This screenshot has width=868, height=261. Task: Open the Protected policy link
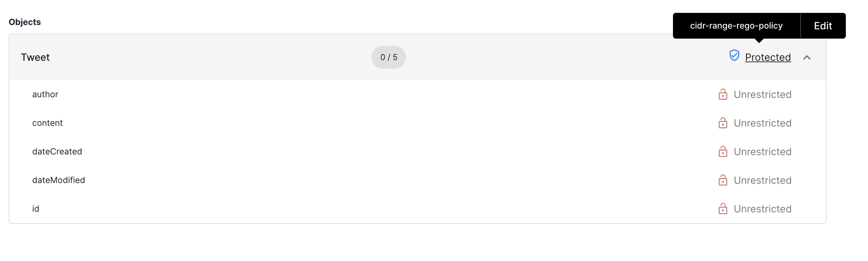tap(768, 57)
